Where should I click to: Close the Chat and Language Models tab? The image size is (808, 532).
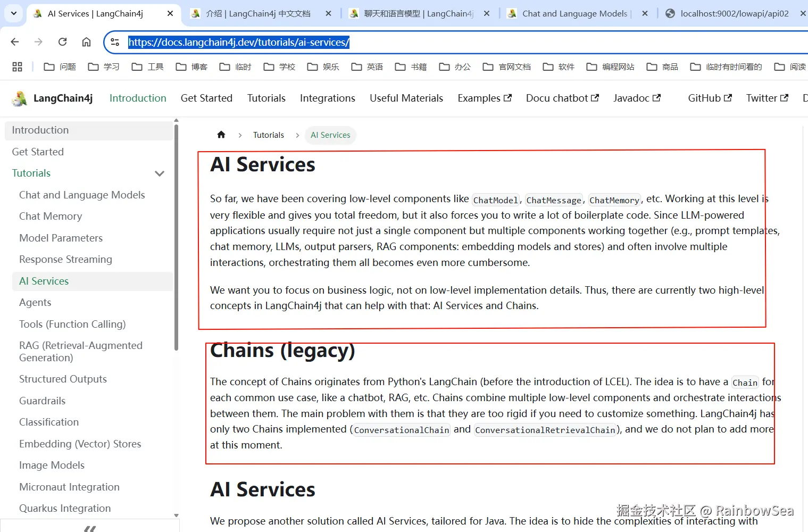[x=645, y=13]
